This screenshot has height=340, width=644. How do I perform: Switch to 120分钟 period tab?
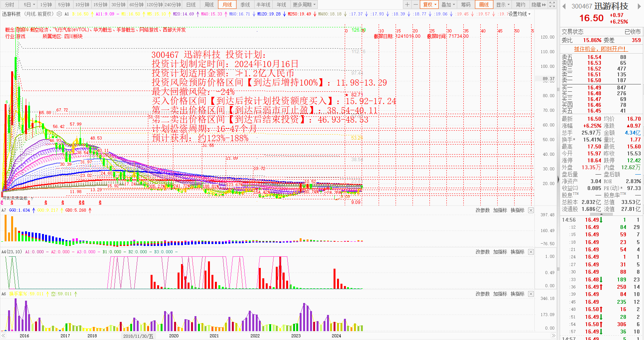154,5
